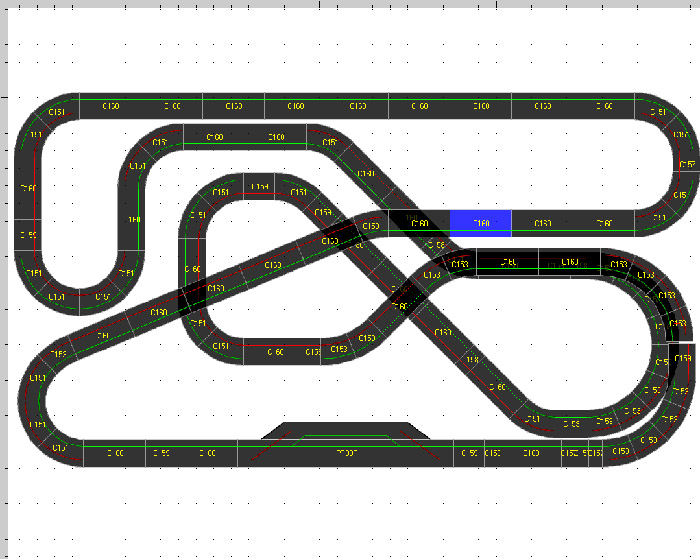700x559 pixels.
Task: Click the rightmost straight in the top row
Action: click(603, 105)
